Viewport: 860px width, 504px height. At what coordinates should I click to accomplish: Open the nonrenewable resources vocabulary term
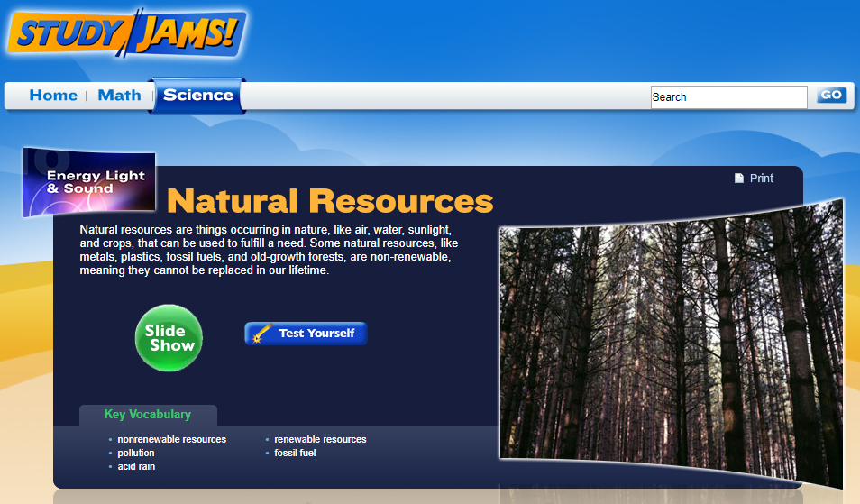pos(171,439)
